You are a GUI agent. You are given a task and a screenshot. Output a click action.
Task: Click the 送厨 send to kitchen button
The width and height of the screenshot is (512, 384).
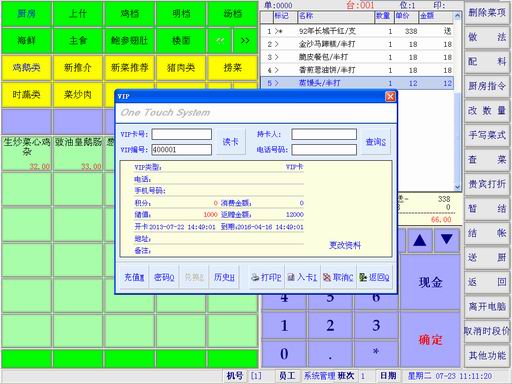pyautogui.click(x=487, y=257)
